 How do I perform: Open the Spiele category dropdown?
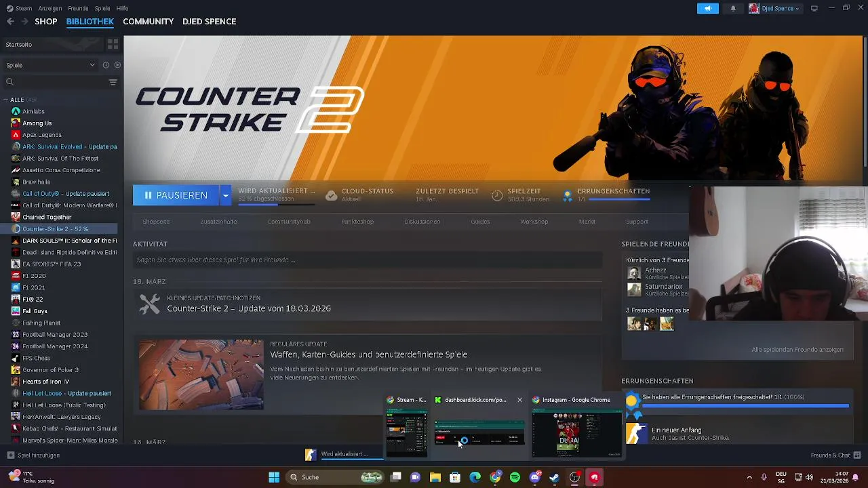pyautogui.click(x=50, y=65)
